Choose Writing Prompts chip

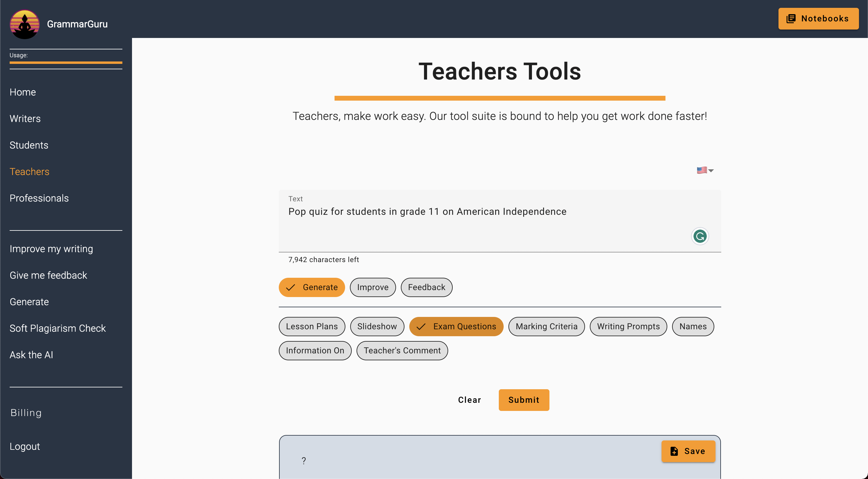[628, 326]
